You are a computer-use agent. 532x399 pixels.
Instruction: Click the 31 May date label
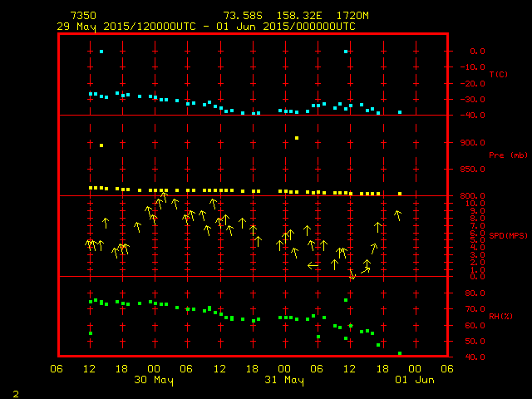pos(284,380)
